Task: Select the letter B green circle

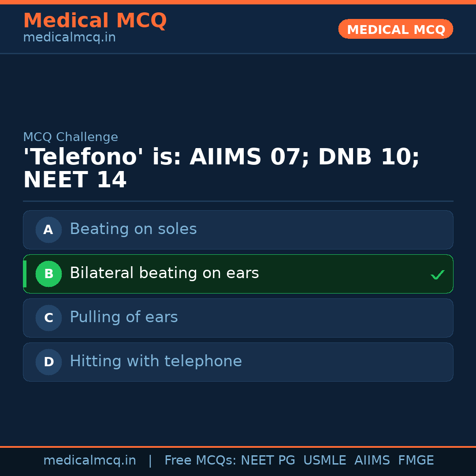Action: [x=48, y=274]
